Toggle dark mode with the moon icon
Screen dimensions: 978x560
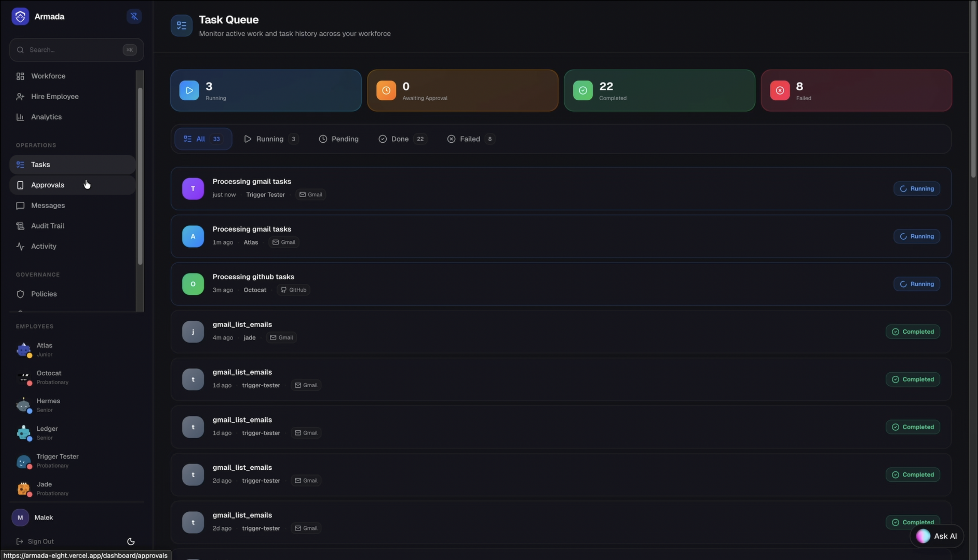(x=131, y=541)
